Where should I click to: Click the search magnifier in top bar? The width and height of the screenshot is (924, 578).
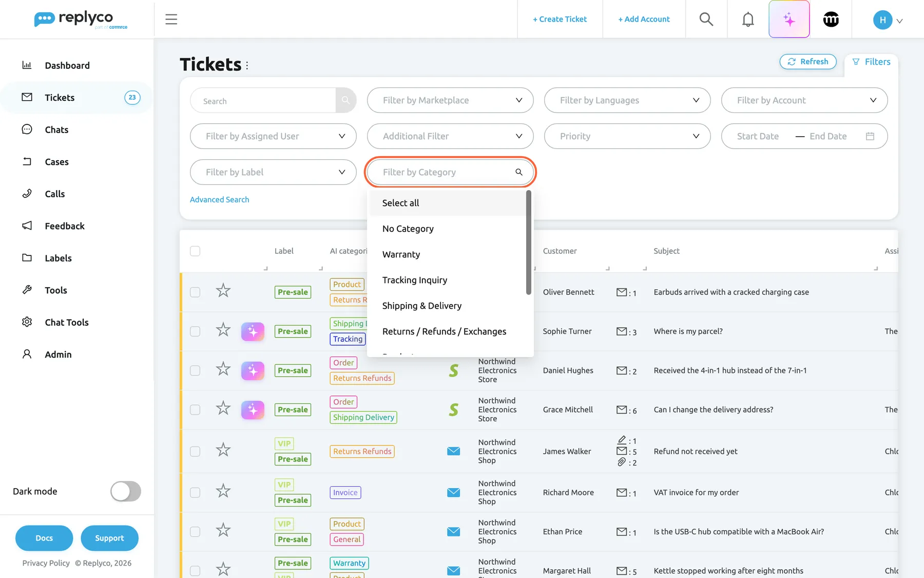point(706,19)
